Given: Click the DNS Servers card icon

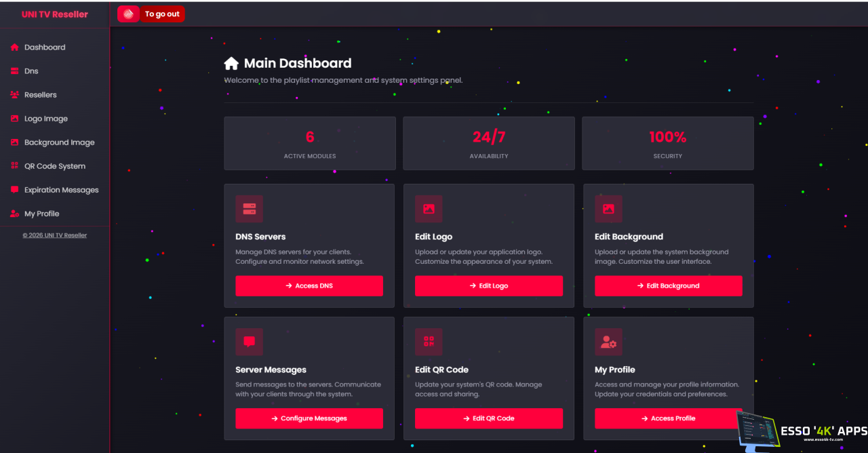Looking at the screenshot, I should (x=249, y=209).
